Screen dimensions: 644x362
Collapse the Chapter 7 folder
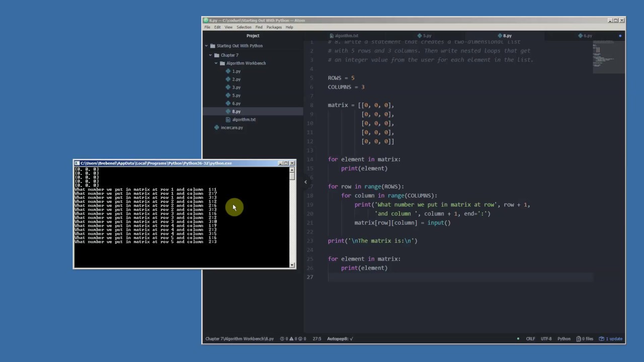[x=210, y=55]
